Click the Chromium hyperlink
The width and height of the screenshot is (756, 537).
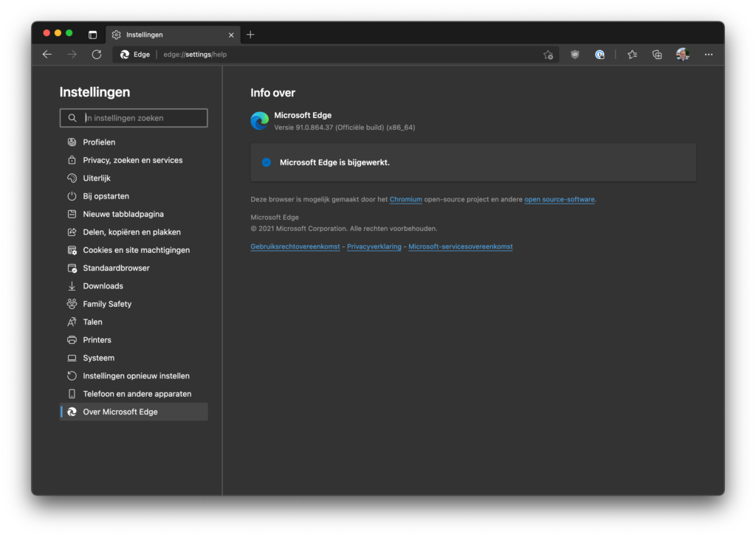pyautogui.click(x=405, y=200)
